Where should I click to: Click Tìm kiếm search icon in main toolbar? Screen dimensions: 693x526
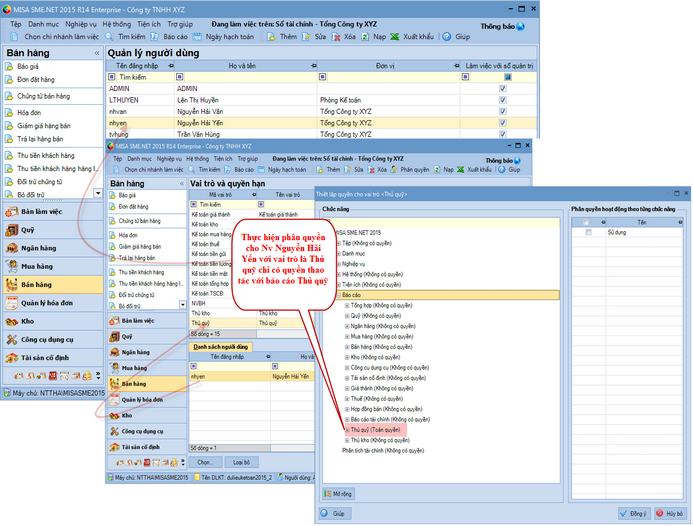109,37
